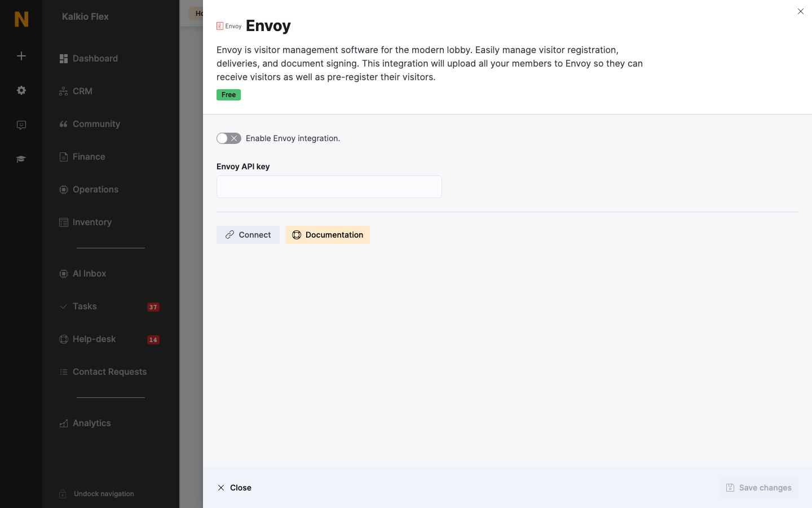Click the Contact Requests label in sidebar
The image size is (812, 508).
point(110,372)
